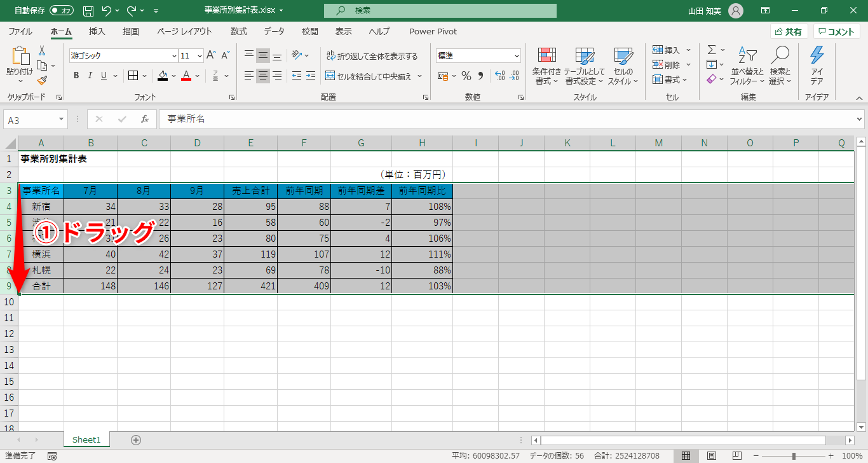Click the Increase Indent icon
This screenshot has height=463, width=868.
310,76
